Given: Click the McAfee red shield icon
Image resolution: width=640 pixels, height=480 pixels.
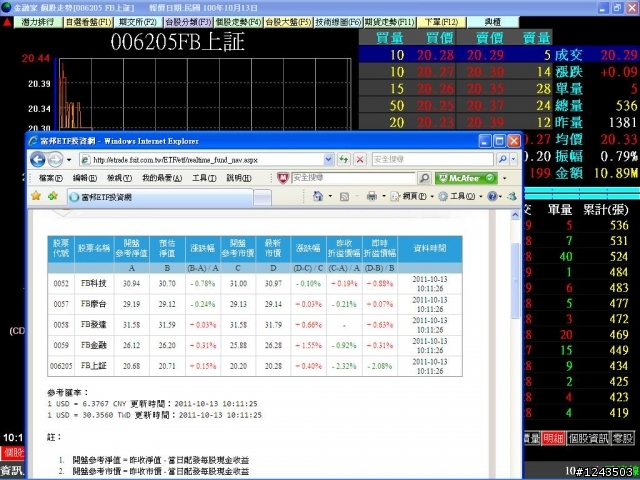Looking at the screenshot, I should click(x=282, y=178).
